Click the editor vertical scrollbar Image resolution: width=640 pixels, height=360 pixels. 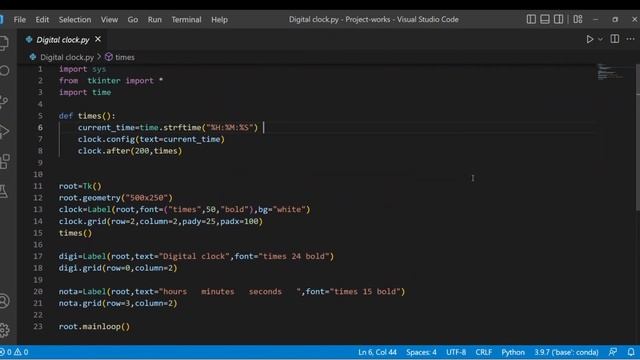tap(638, 137)
